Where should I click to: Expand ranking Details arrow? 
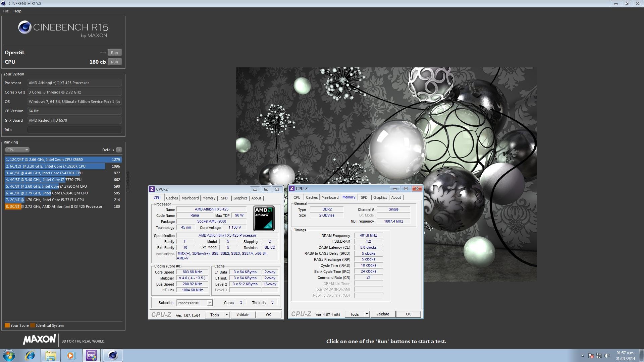(x=119, y=150)
